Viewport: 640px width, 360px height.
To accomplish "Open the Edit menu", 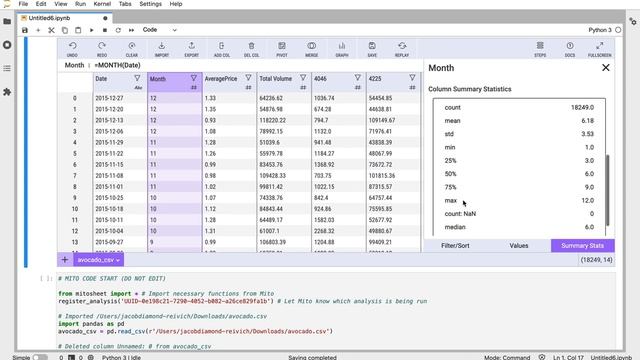I will pos(41,4).
